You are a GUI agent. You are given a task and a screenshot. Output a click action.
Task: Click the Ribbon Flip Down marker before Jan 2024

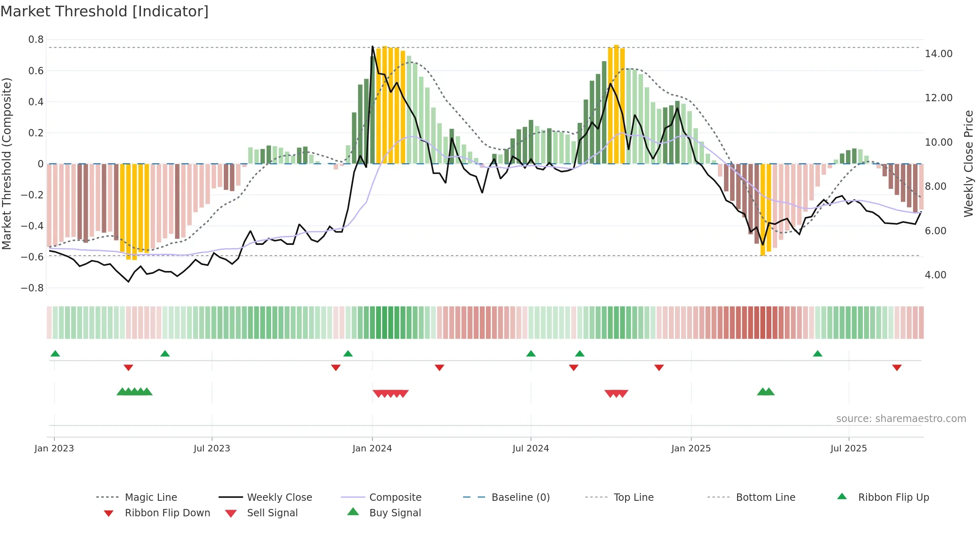click(x=336, y=368)
